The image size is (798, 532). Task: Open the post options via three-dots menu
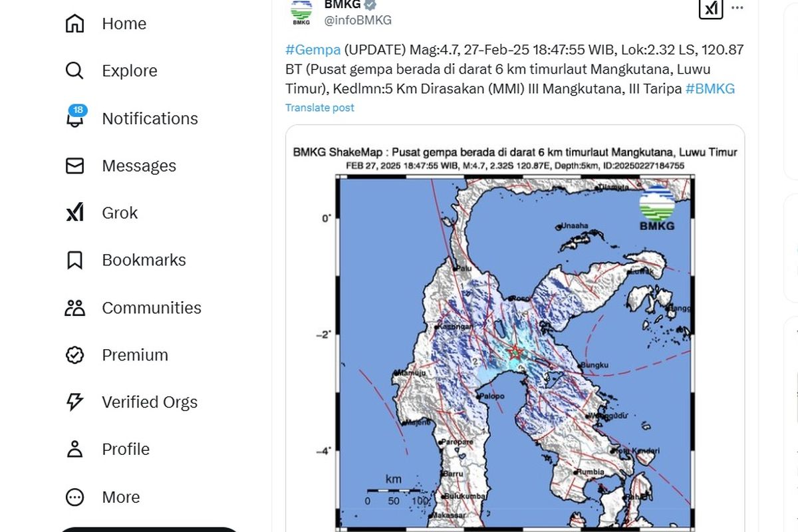coord(737,8)
